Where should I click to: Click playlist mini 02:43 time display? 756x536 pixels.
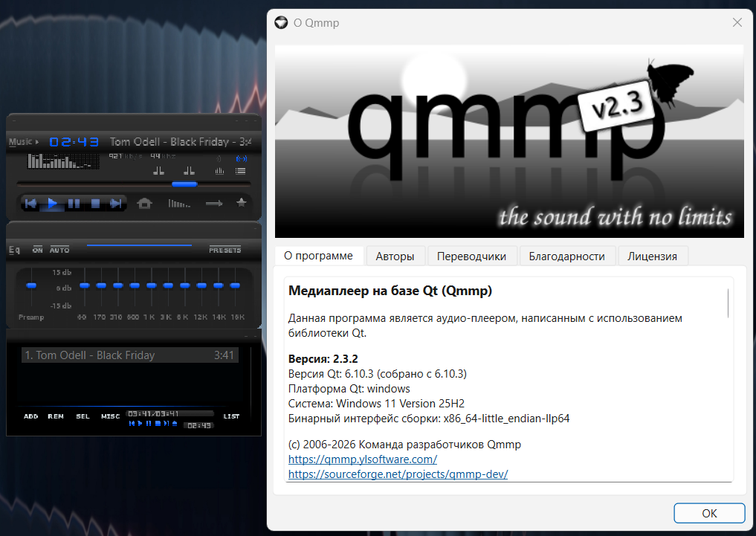[199, 425]
